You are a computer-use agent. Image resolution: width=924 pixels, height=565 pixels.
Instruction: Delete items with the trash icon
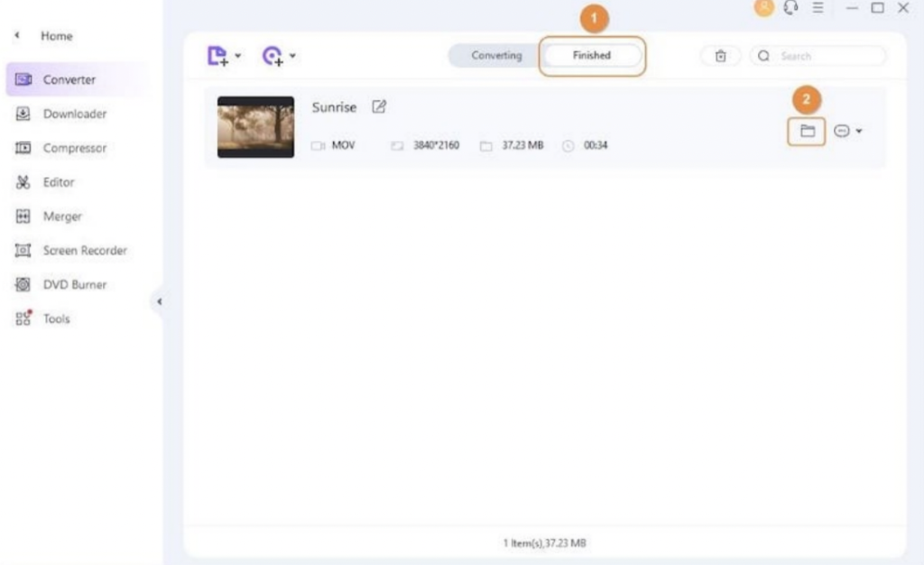pos(720,56)
